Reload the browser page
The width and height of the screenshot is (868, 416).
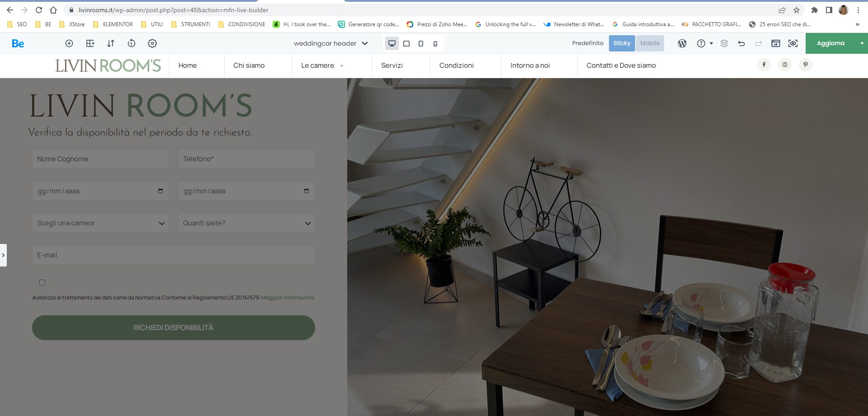coord(39,10)
